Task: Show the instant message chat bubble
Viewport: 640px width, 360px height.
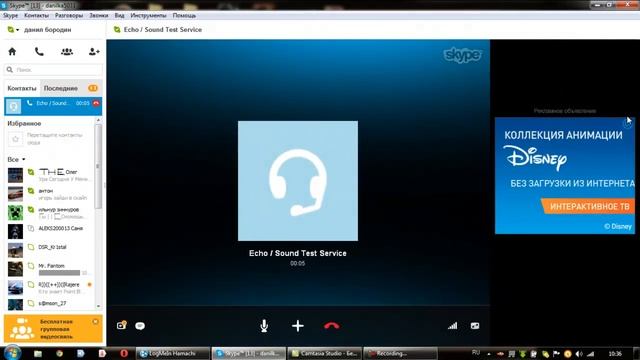Action: (x=140, y=326)
